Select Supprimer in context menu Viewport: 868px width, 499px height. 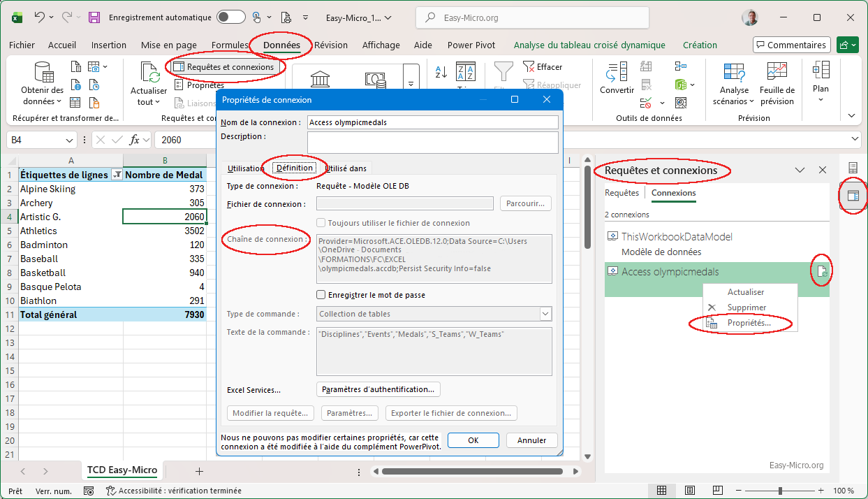coord(746,308)
